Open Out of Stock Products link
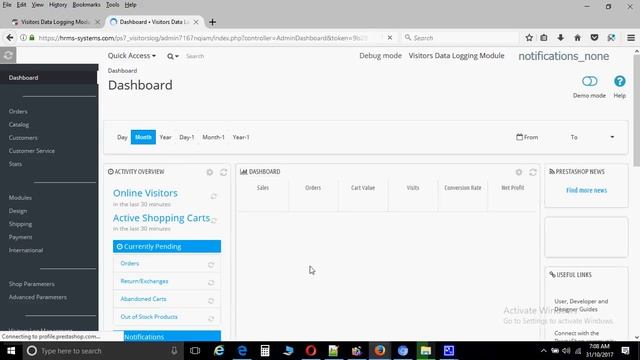Screen dimensions: 640x360 click(149, 317)
